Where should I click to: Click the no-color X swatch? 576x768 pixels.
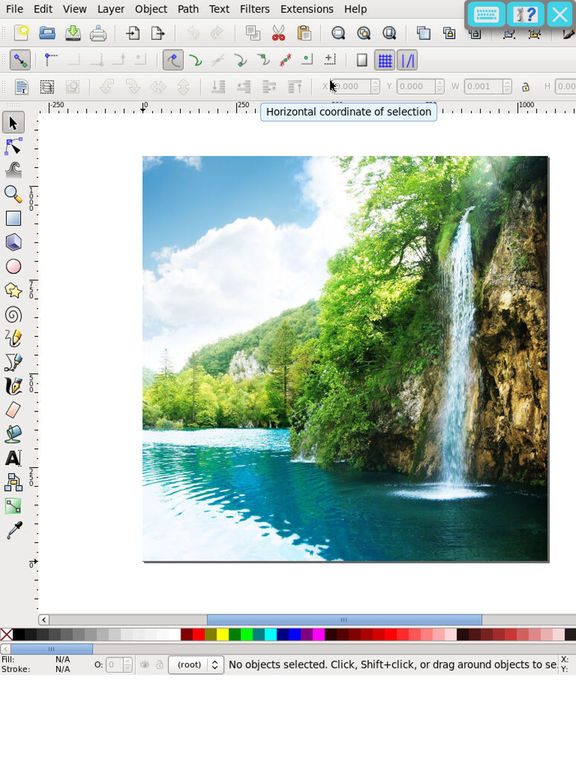pos(6,635)
